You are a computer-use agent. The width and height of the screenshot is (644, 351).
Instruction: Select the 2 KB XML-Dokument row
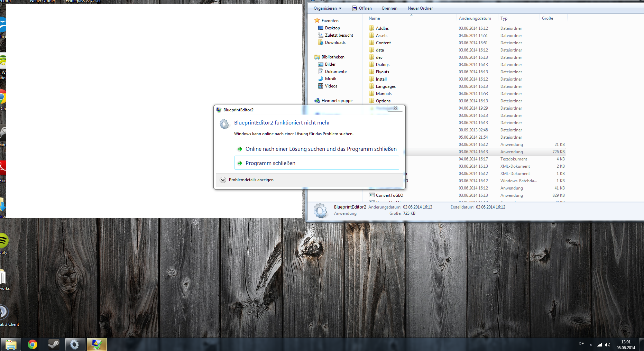coord(486,166)
